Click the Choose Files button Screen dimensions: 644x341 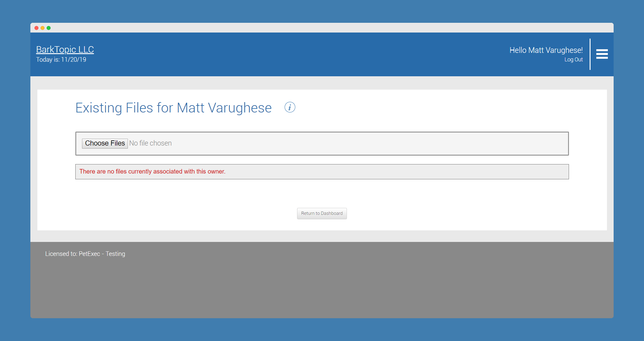coord(105,143)
